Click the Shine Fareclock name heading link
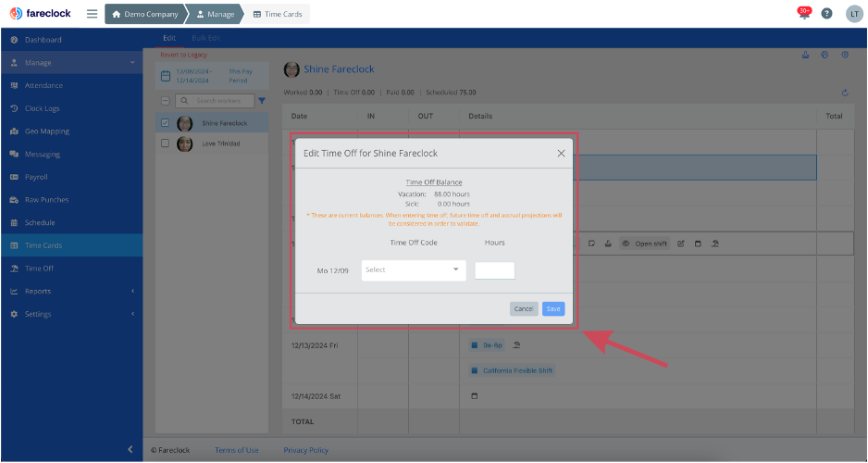Viewport: 868px width, 463px height. click(339, 69)
